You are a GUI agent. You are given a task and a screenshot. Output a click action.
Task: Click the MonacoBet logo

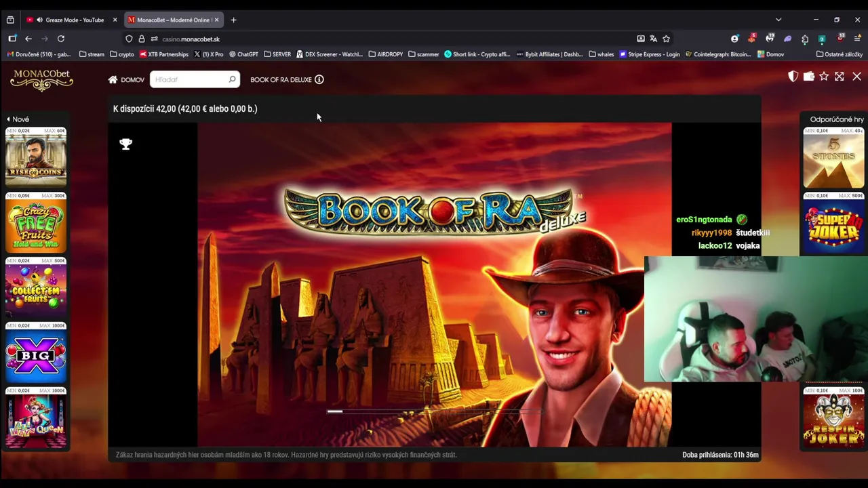click(41, 79)
